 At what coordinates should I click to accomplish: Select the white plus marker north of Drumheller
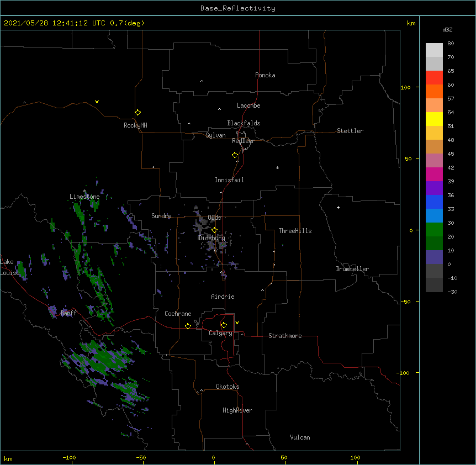(x=338, y=207)
